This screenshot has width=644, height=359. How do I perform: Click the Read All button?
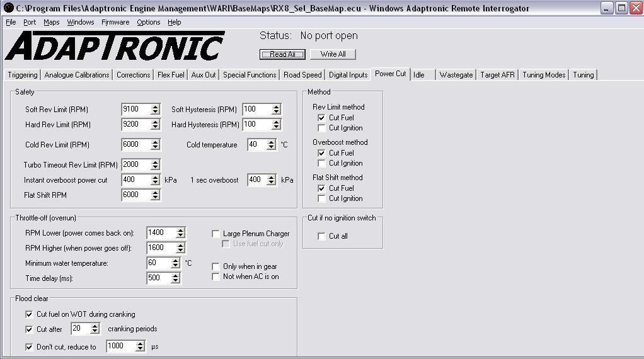(282, 54)
